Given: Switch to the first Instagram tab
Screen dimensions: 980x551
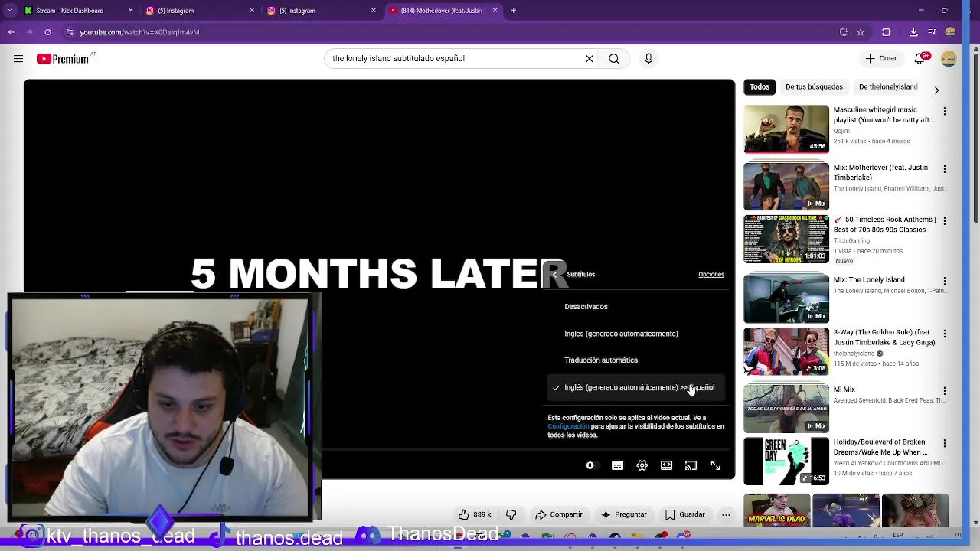Looking at the screenshot, I should (199, 11).
